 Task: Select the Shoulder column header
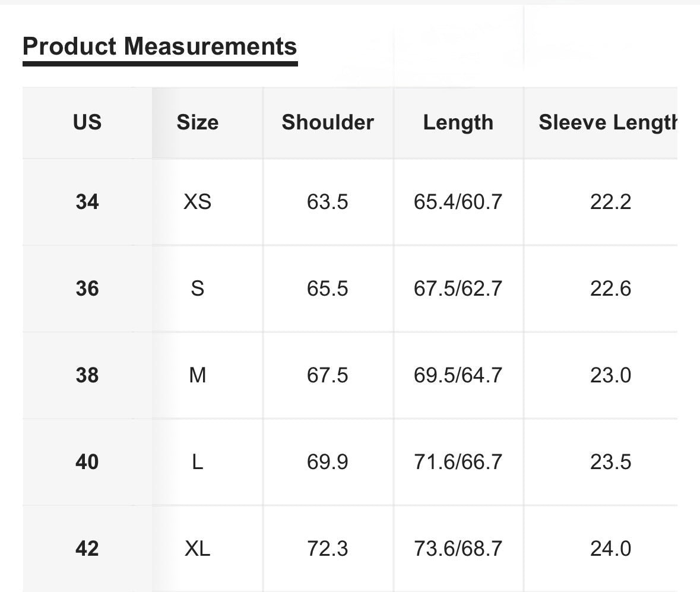(x=328, y=122)
